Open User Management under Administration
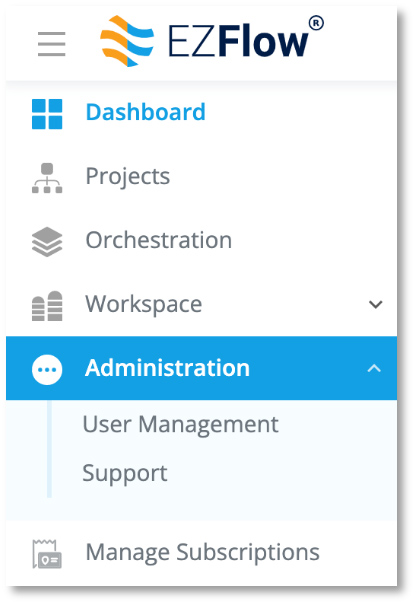 click(x=181, y=425)
